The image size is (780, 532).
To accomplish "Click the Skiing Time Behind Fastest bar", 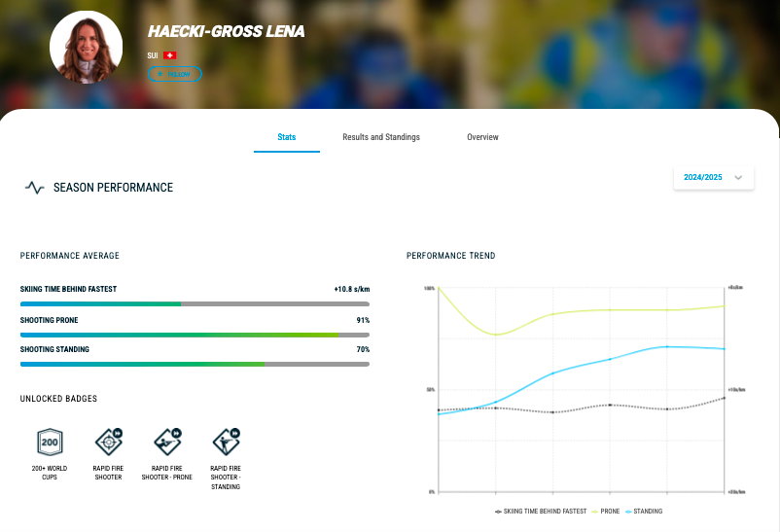I will click(x=195, y=303).
